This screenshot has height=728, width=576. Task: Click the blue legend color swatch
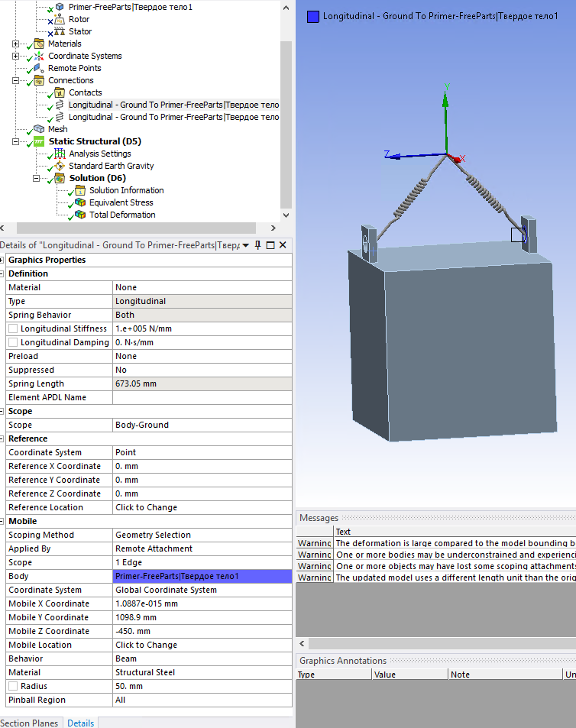313,17
